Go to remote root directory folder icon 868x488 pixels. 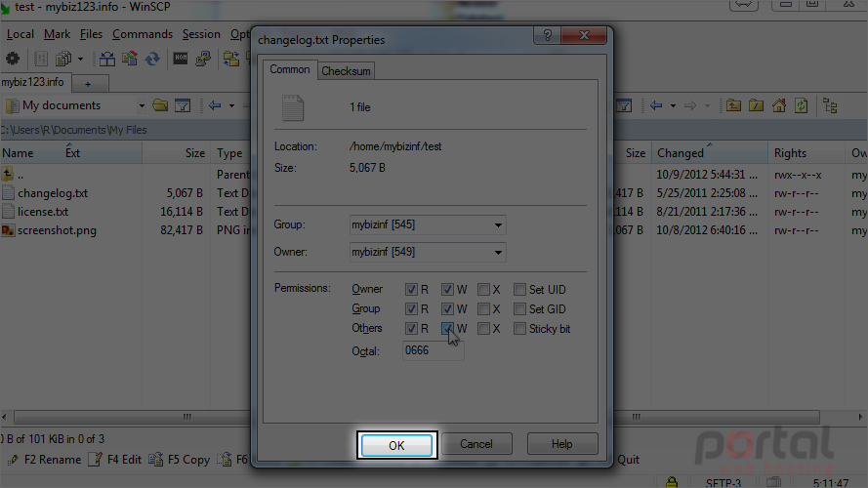tap(756, 105)
